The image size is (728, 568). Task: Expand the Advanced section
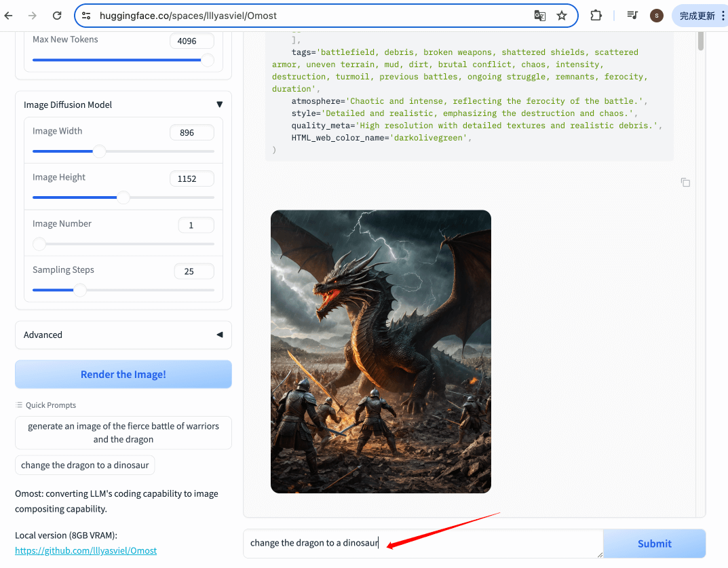219,335
